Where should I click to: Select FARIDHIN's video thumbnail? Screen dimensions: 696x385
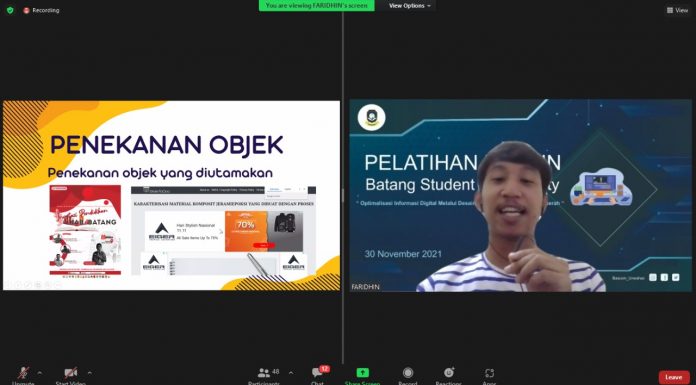520,195
